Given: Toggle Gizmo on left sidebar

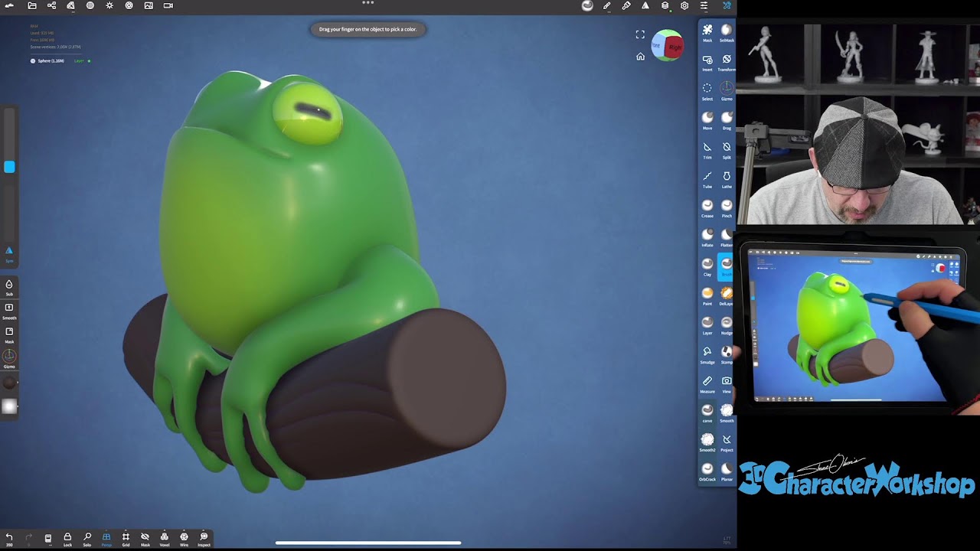Looking at the screenshot, I should [x=9, y=358].
